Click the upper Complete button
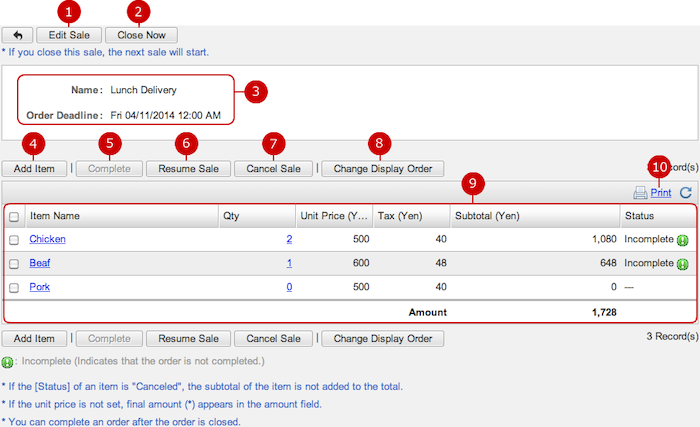The height and width of the screenshot is (427, 700). 109,169
